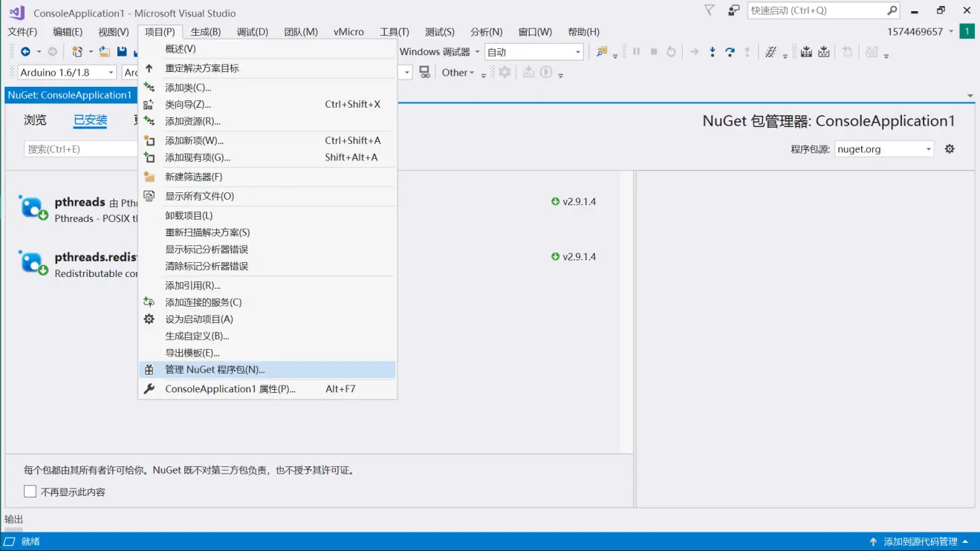Click the 快速启动 search input field

pyautogui.click(x=823, y=10)
